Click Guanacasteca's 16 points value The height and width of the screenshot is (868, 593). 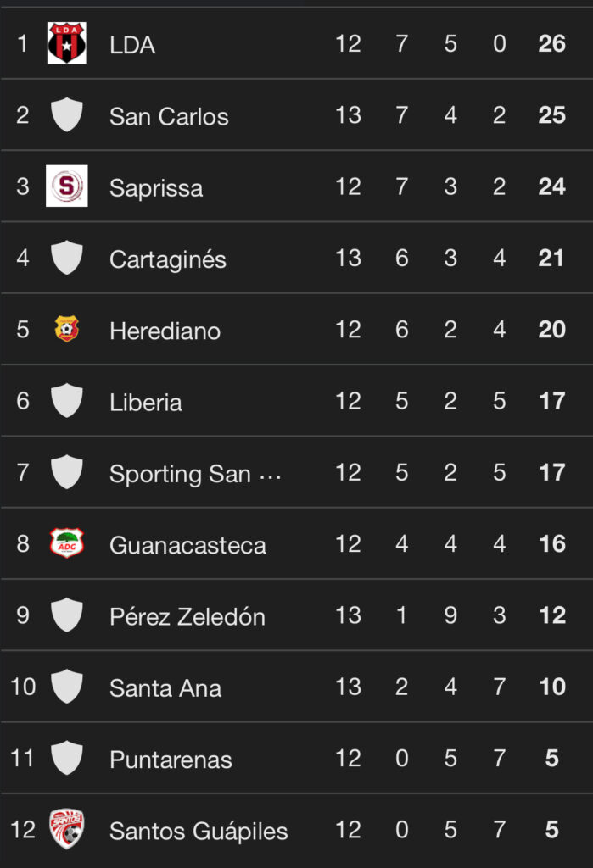point(551,544)
